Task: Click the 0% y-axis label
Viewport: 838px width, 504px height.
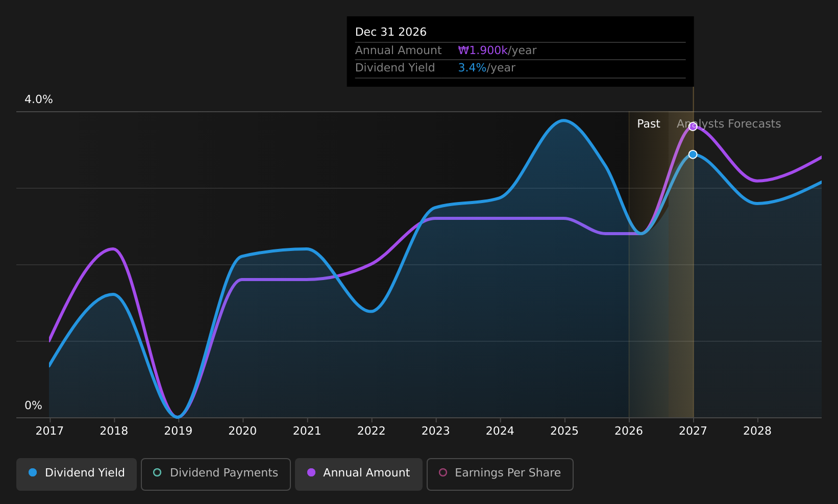Action: [34, 406]
